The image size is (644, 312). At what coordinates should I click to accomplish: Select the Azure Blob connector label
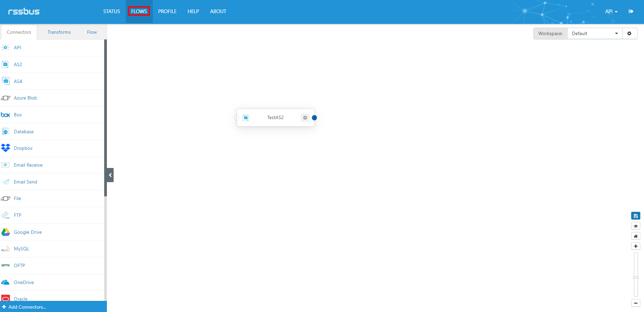tap(25, 98)
